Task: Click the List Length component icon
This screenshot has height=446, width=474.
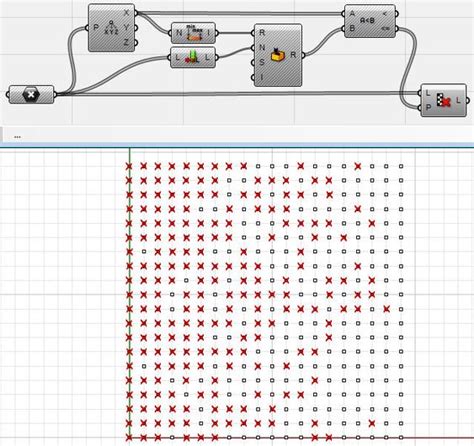Action: [192, 57]
